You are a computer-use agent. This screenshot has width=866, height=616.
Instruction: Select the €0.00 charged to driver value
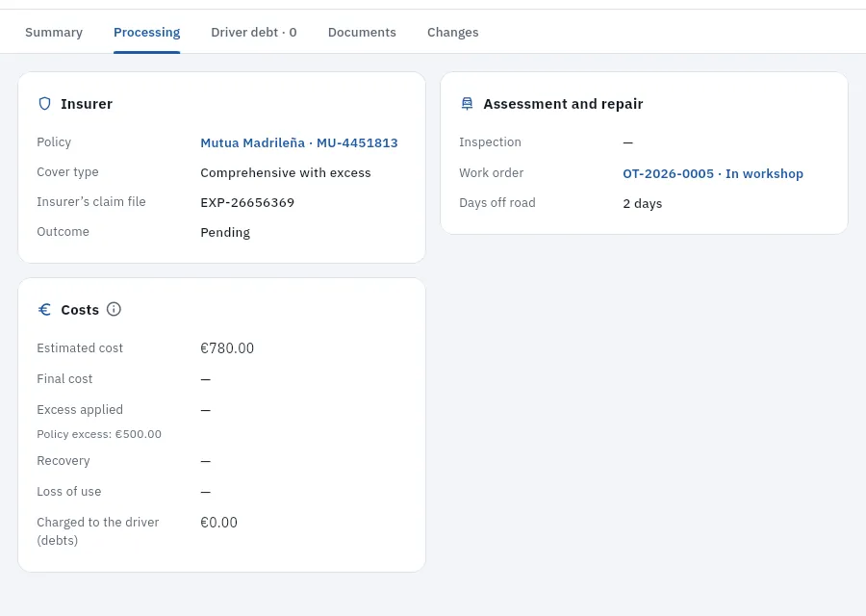tap(218, 522)
